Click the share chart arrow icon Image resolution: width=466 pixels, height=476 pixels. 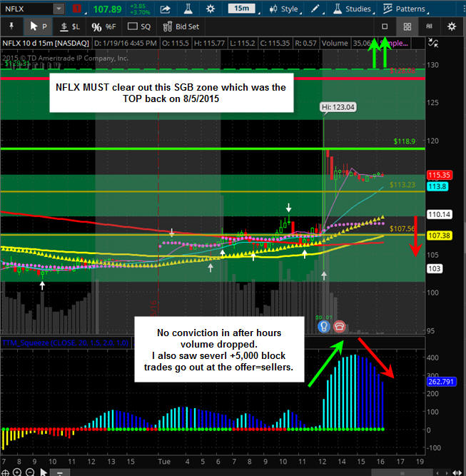166,9
